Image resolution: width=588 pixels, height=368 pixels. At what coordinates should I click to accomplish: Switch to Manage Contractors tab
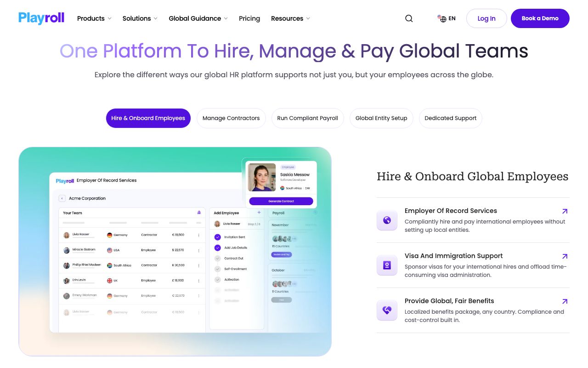(231, 118)
